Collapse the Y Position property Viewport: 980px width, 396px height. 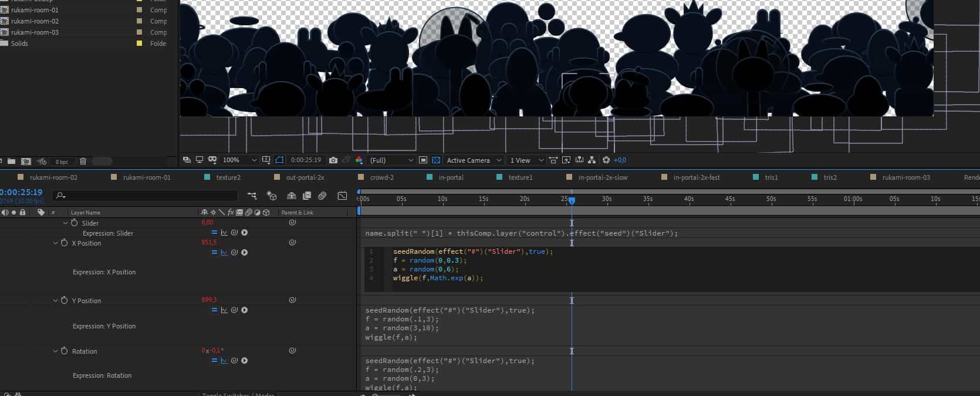pyautogui.click(x=56, y=301)
